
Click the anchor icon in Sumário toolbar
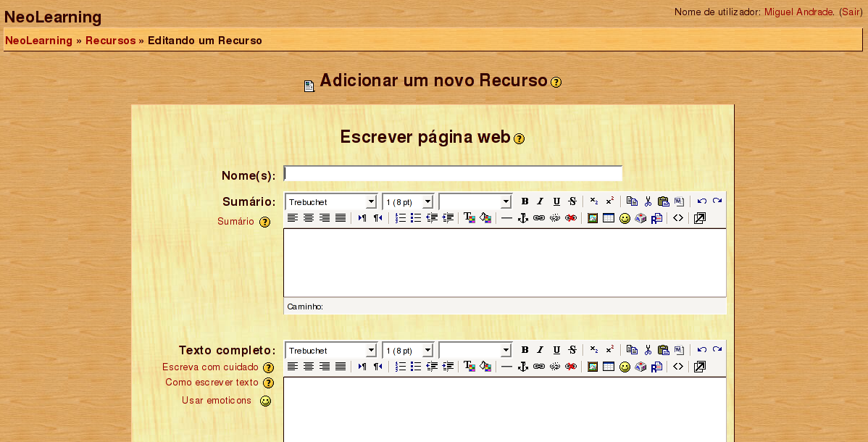coord(523,218)
